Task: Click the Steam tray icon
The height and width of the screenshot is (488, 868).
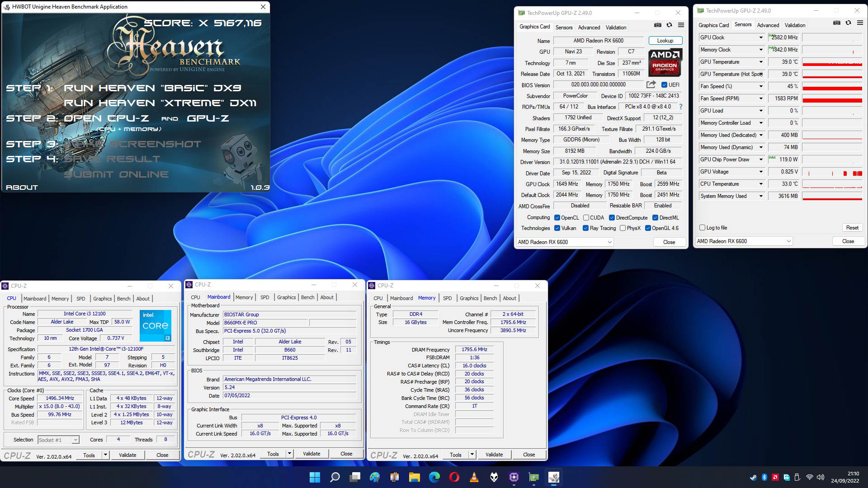Action: pyautogui.click(x=753, y=477)
